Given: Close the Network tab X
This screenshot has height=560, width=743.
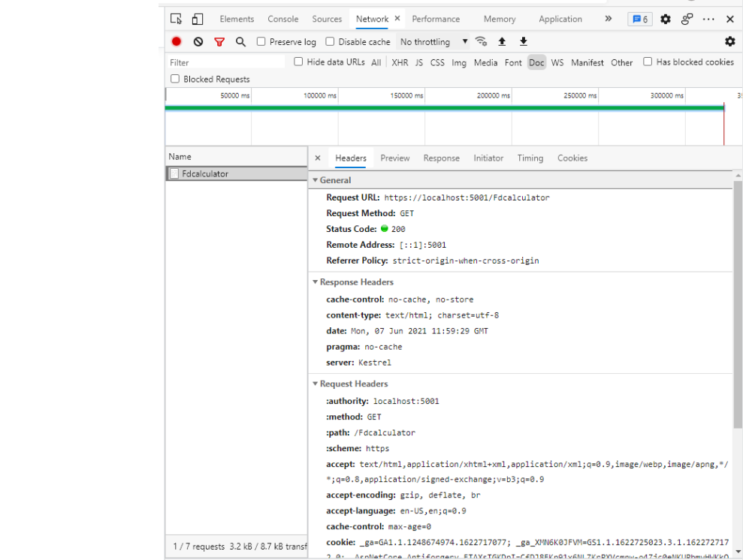Looking at the screenshot, I should pyautogui.click(x=397, y=18).
